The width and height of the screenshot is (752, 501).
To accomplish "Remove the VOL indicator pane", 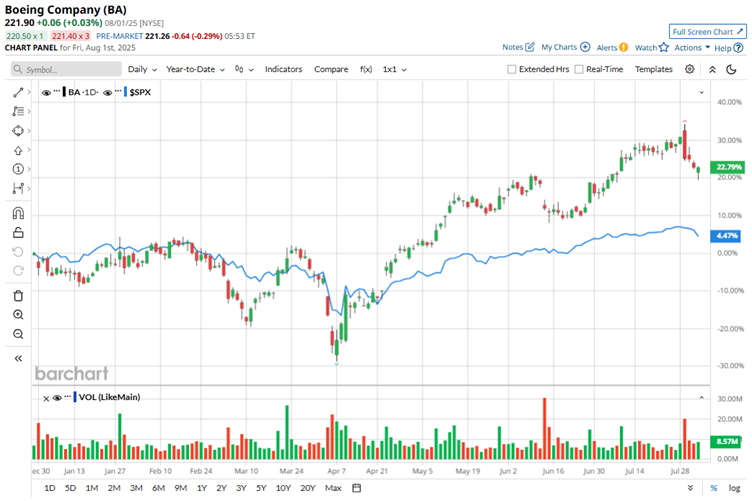I will [46, 398].
